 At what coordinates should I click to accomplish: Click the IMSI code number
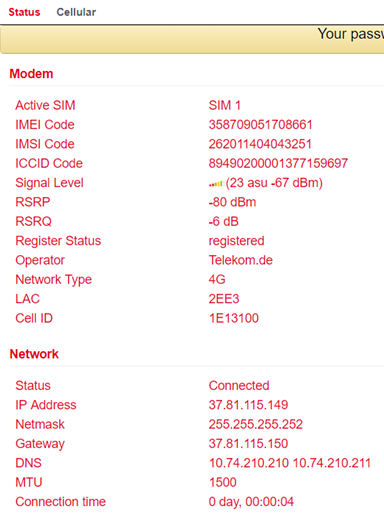pyautogui.click(x=260, y=144)
